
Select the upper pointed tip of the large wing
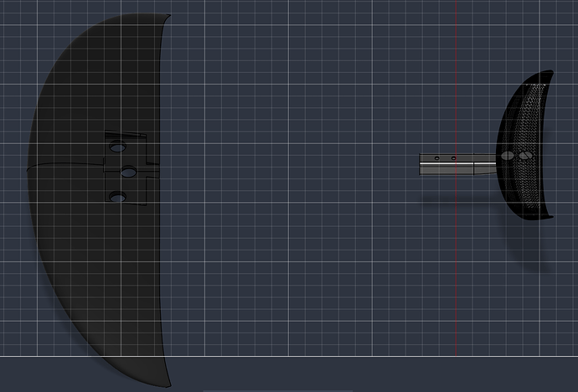coord(165,18)
